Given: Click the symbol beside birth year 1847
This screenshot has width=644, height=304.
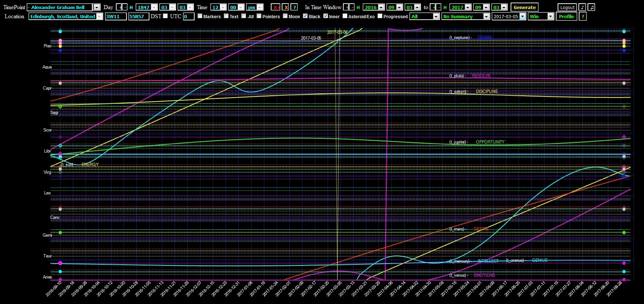Looking at the screenshot, I should pyautogui.click(x=131, y=7).
